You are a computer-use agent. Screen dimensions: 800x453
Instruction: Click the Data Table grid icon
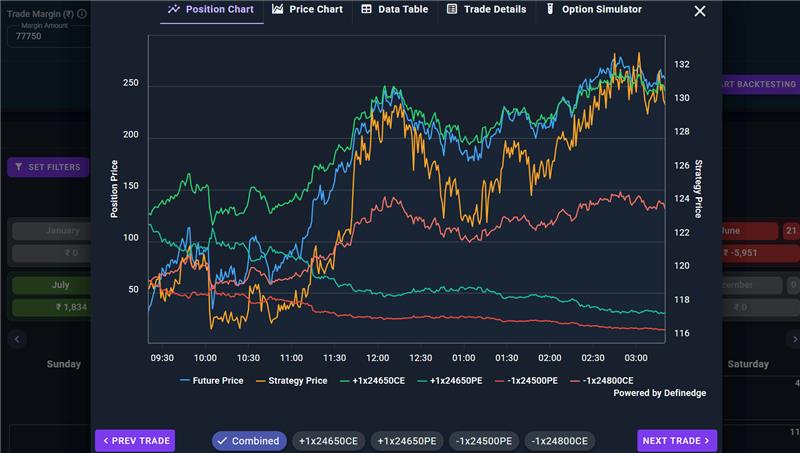(x=366, y=9)
